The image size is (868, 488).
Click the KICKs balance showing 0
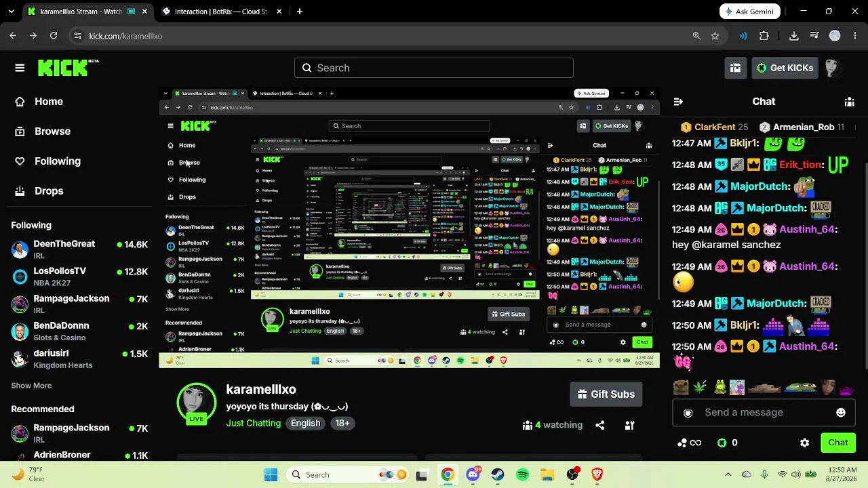tap(728, 443)
